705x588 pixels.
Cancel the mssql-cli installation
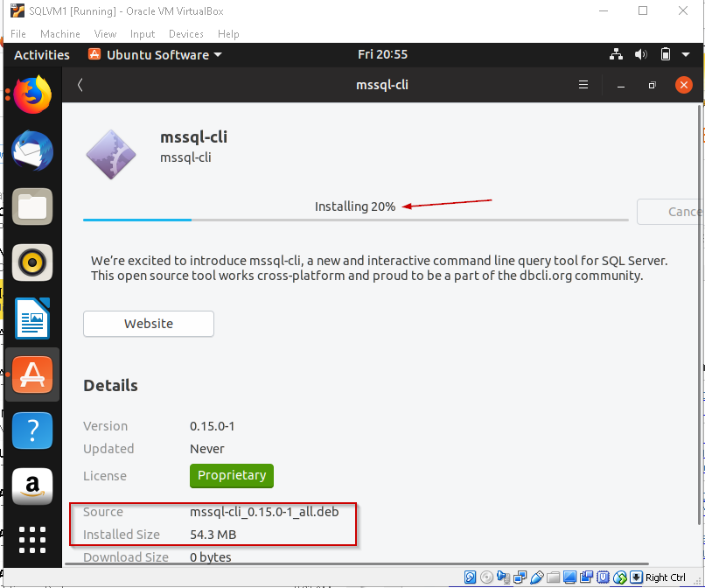click(670, 212)
